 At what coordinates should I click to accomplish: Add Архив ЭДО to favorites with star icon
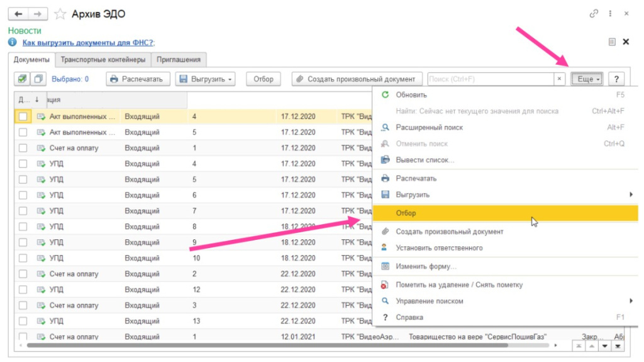point(60,13)
